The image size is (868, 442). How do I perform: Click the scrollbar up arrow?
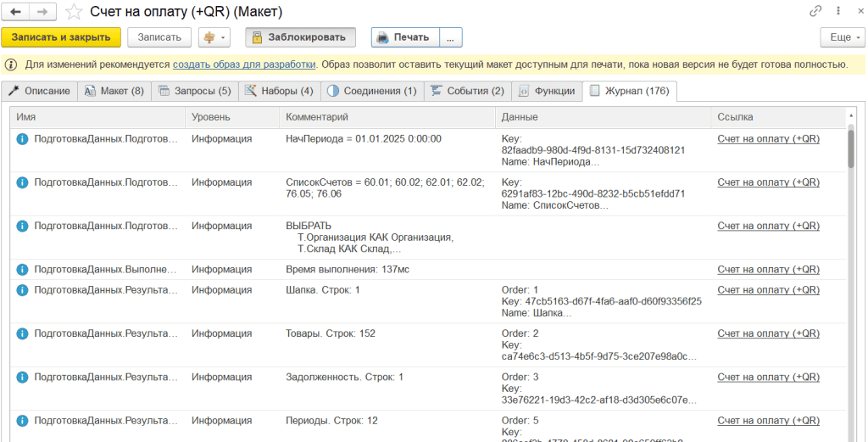[851, 115]
